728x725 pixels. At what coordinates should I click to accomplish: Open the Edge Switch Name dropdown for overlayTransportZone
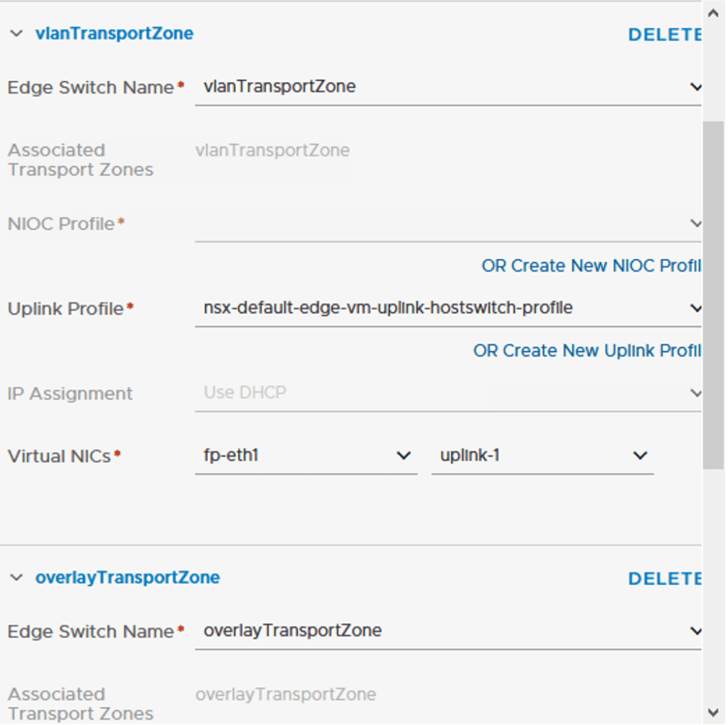[696, 631]
